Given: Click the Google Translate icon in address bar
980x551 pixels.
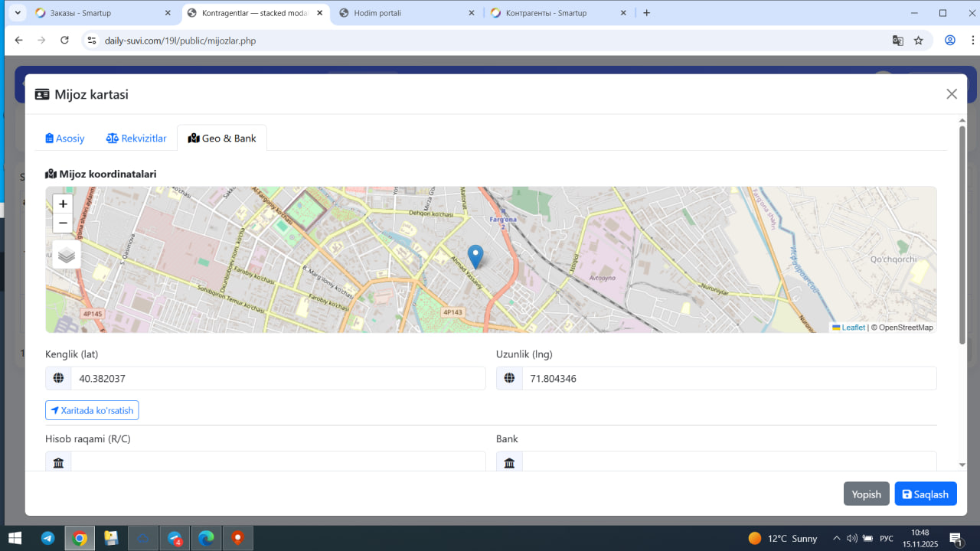Looking at the screenshot, I should 898,41.
